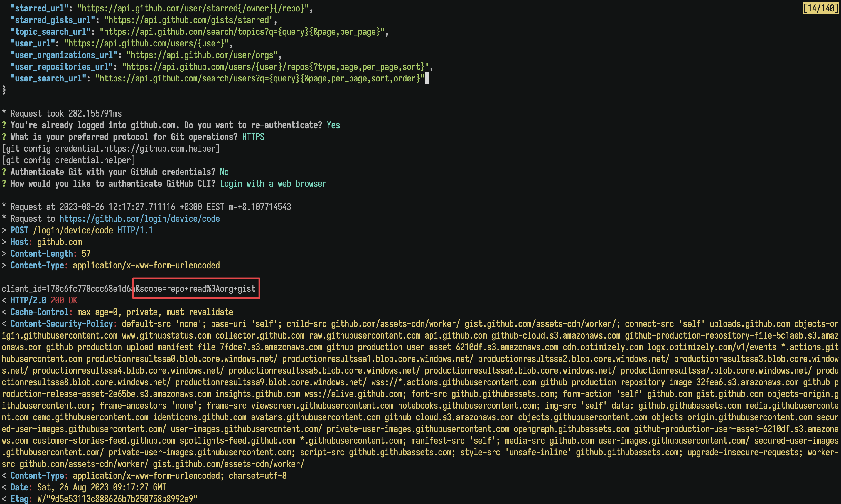Click the "Authenticate Git with your GitHub credentials?" prompt
The height and width of the screenshot is (504, 841).
(x=113, y=172)
